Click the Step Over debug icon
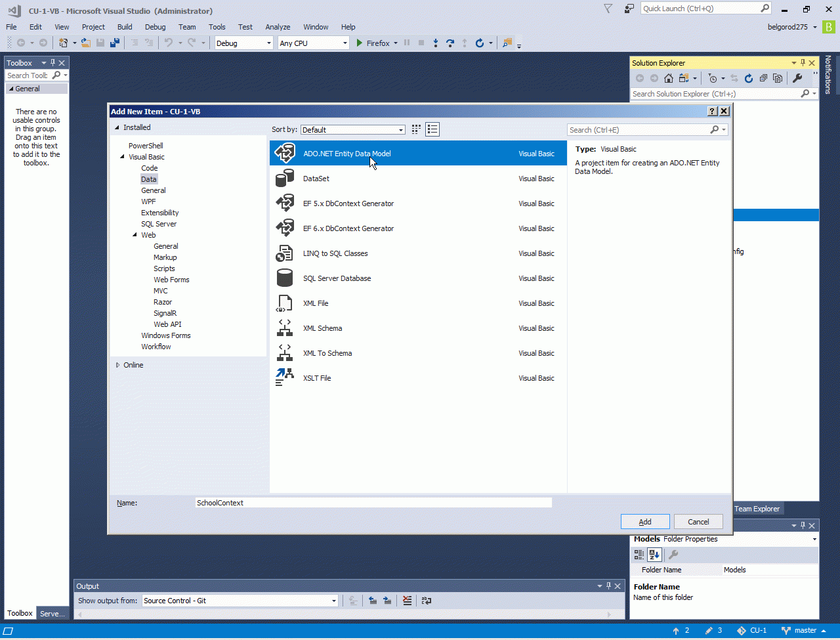 (450, 43)
